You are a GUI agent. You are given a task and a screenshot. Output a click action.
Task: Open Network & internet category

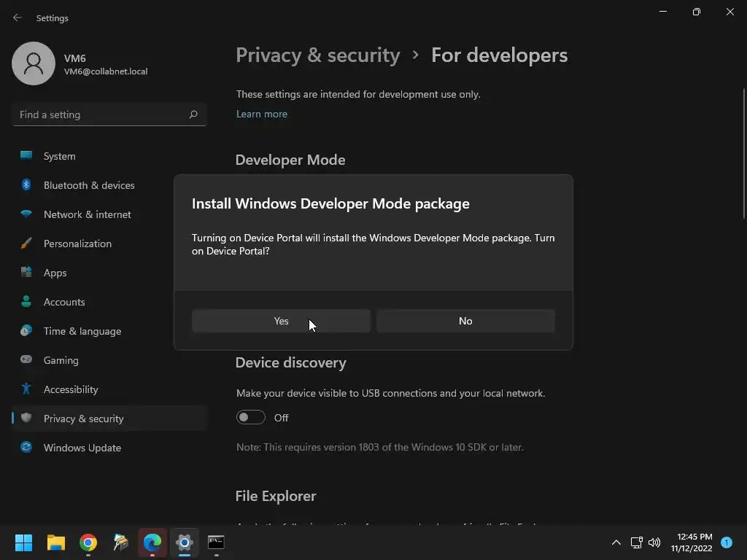click(109, 214)
